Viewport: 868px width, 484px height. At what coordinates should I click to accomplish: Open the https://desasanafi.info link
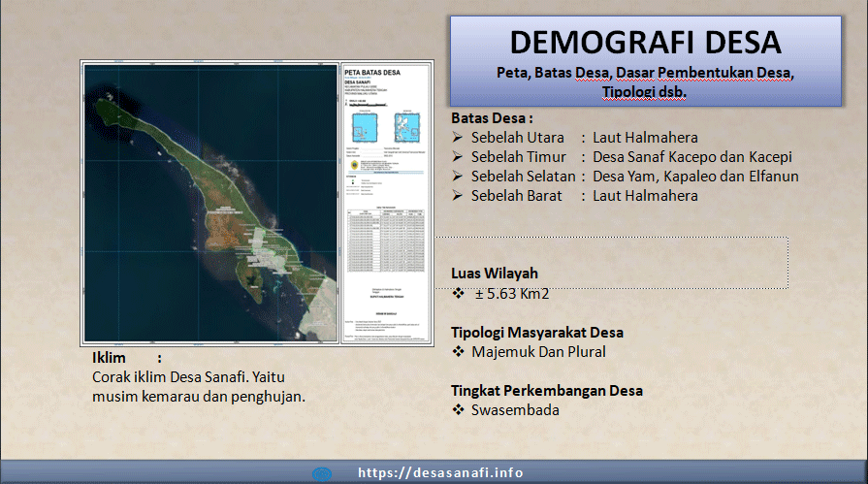tap(440, 473)
